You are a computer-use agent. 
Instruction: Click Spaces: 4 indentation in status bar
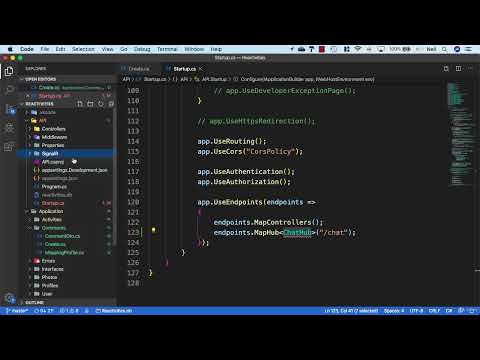(394, 311)
